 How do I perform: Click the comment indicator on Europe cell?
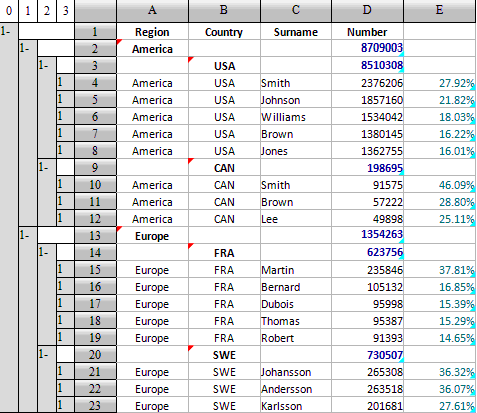119,229
